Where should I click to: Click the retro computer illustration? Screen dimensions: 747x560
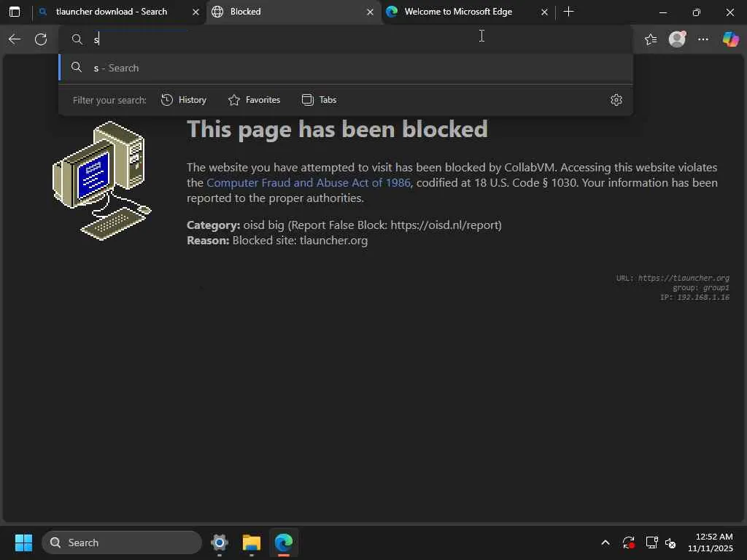tap(101, 181)
